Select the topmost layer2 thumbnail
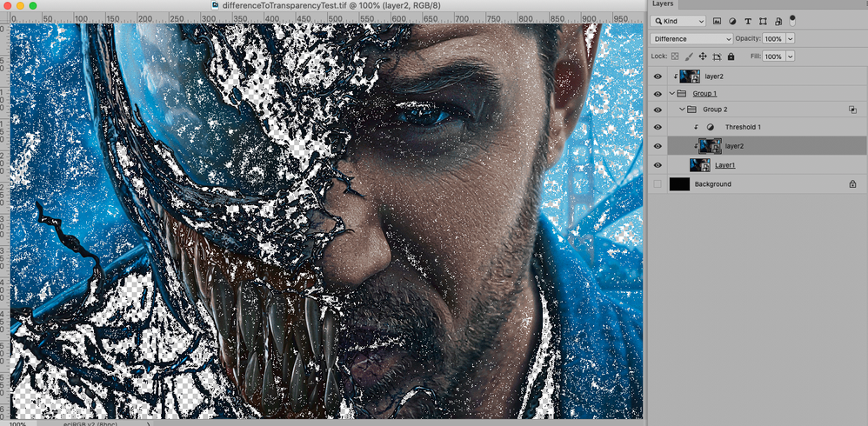 tap(691, 77)
